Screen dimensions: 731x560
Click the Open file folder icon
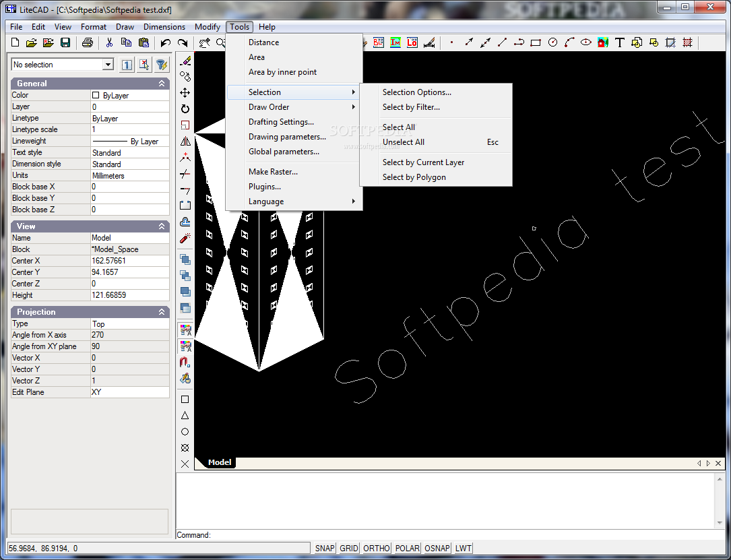(31, 43)
